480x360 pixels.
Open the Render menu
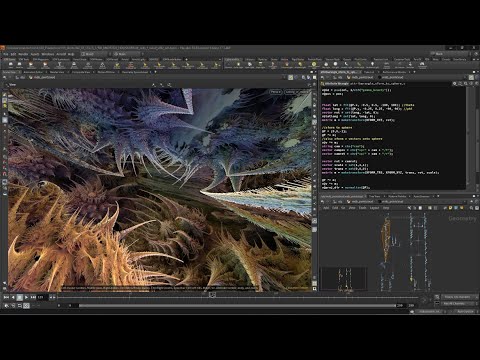click(23, 54)
